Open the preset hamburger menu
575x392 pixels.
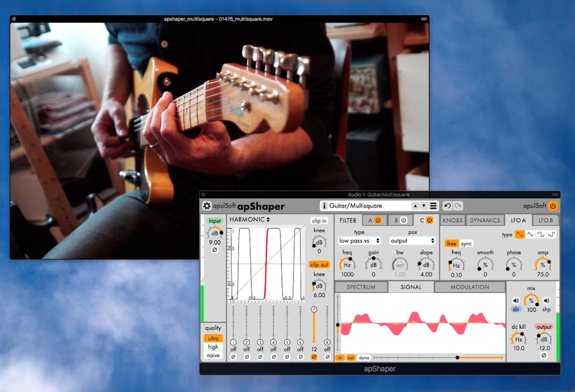(x=433, y=206)
